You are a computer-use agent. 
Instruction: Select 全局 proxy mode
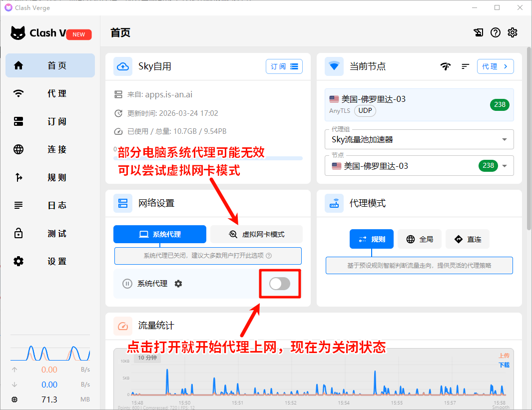[420, 239]
